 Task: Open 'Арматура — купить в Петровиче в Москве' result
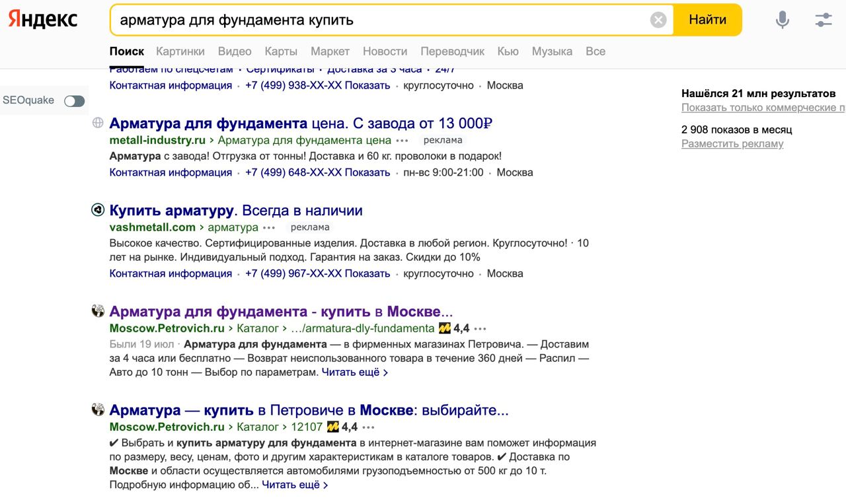(x=309, y=410)
